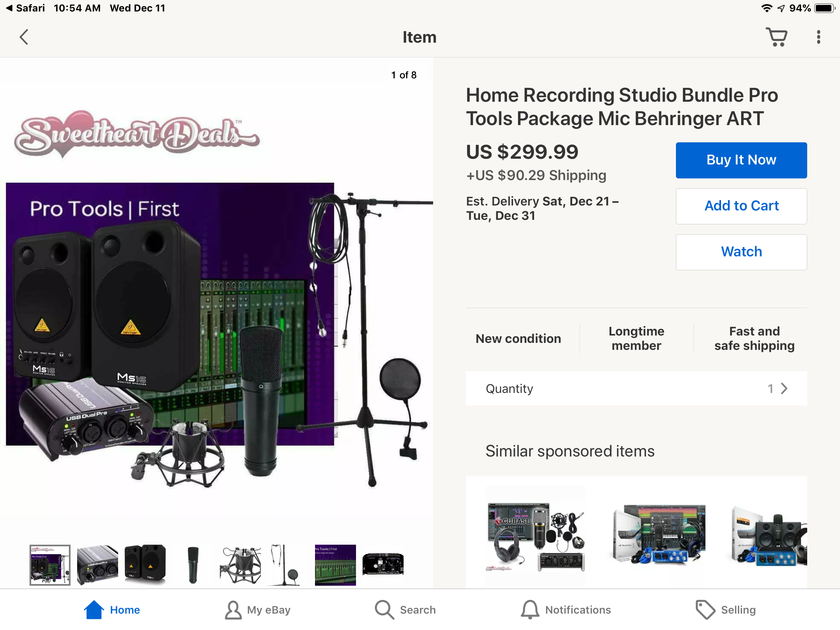Open the Selling tag tab
This screenshot has height=630, width=840.
click(726, 610)
